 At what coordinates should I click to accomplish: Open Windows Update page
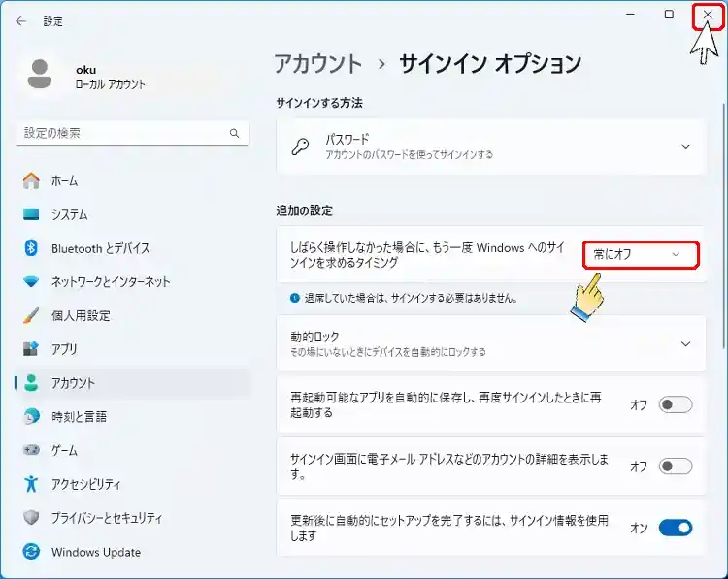point(133,552)
